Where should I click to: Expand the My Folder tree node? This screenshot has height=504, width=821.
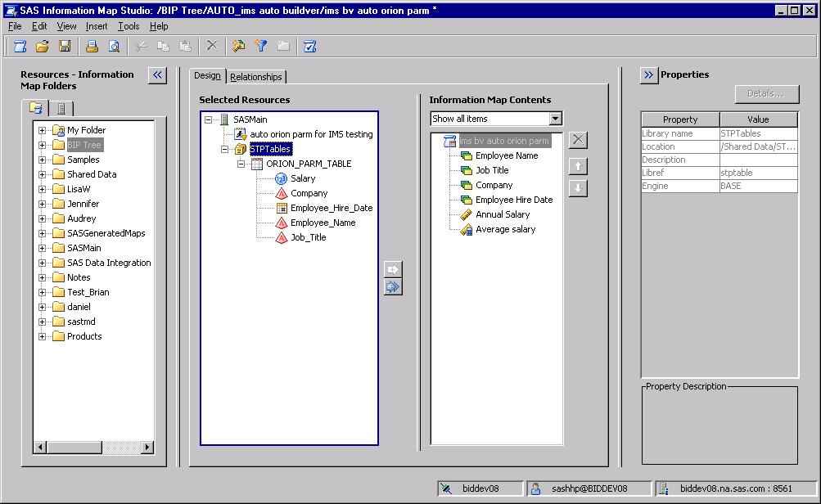[x=42, y=130]
